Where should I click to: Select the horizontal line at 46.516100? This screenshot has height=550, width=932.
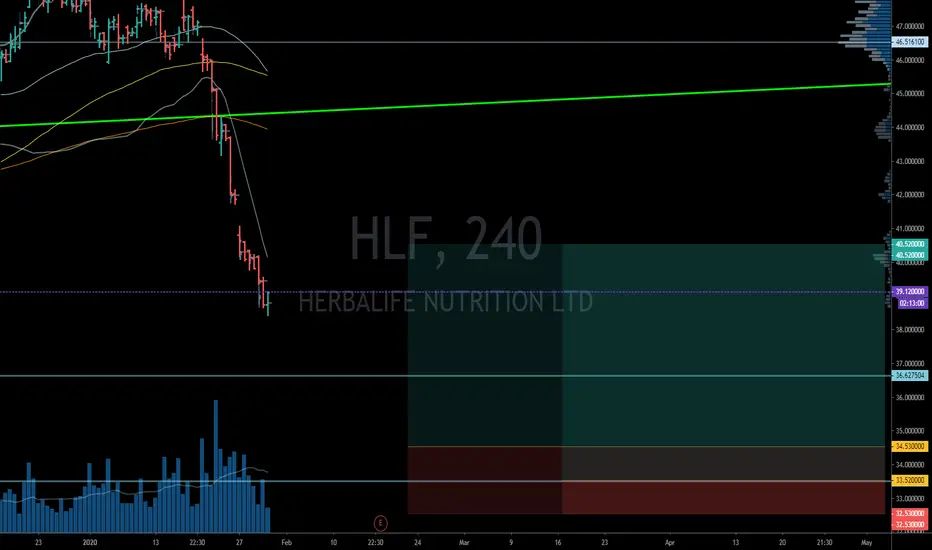446,42
